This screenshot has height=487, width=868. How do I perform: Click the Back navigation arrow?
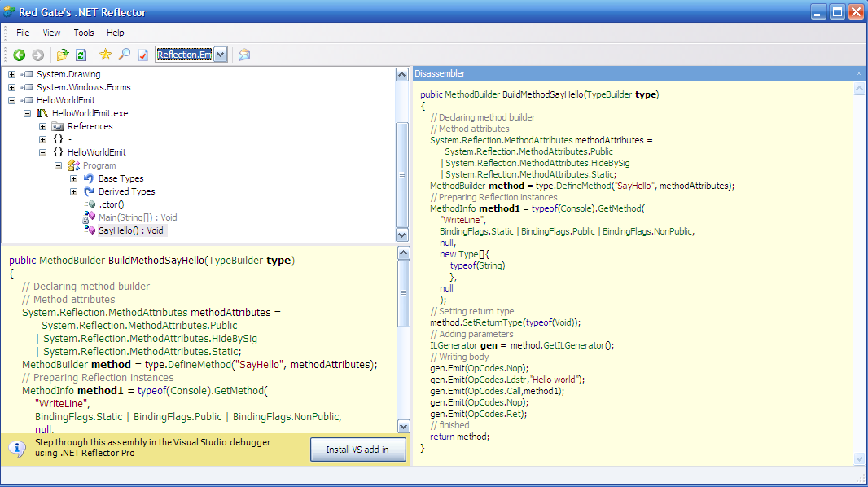coord(20,55)
